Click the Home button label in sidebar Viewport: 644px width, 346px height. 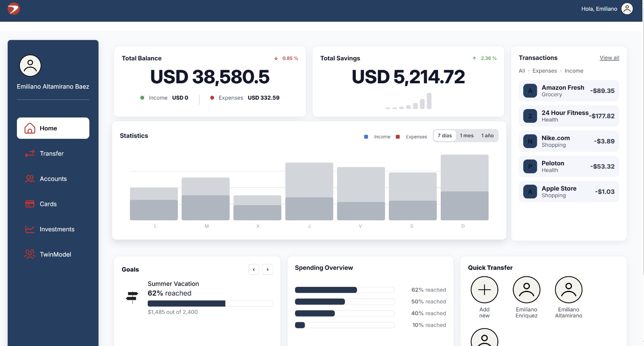point(48,128)
